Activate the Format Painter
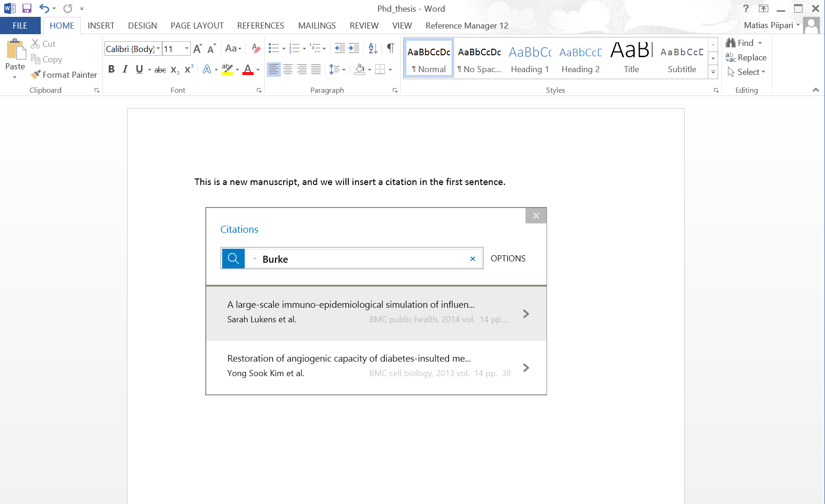825x504 pixels. (64, 74)
